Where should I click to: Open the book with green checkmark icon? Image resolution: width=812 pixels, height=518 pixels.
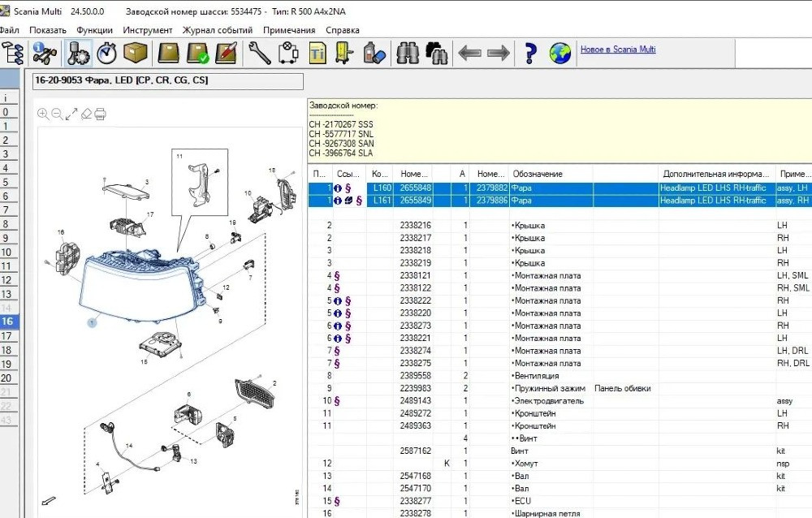pos(197,53)
